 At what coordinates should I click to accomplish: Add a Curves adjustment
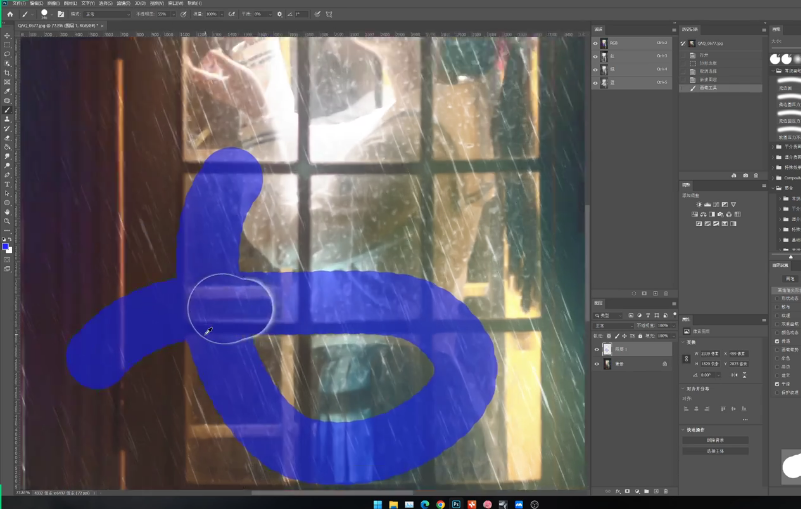pos(716,204)
